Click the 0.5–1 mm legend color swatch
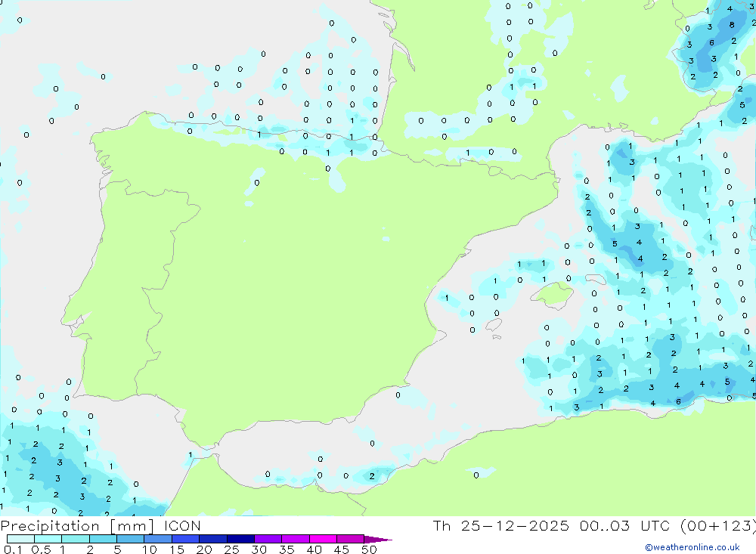Viewport: 756px width, 554px height. 48,539
